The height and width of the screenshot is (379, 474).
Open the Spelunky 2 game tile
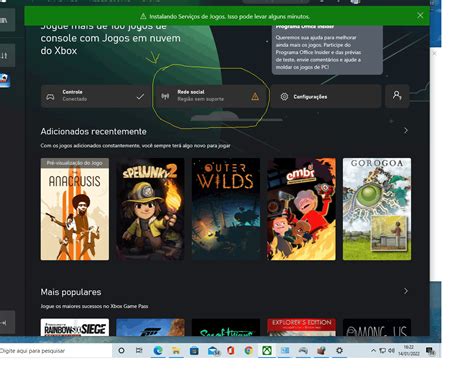pos(150,209)
